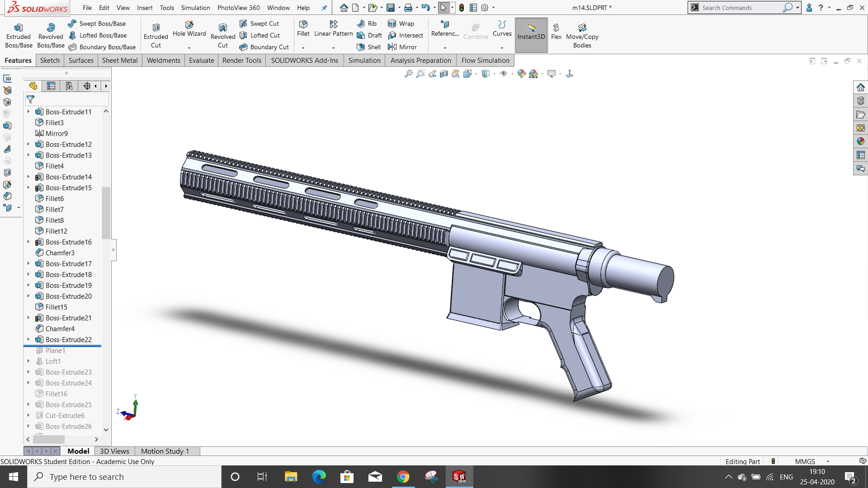This screenshot has height=488, width=868.
Task: Toggle the rebuild traffic light icon
Action: 462,8
